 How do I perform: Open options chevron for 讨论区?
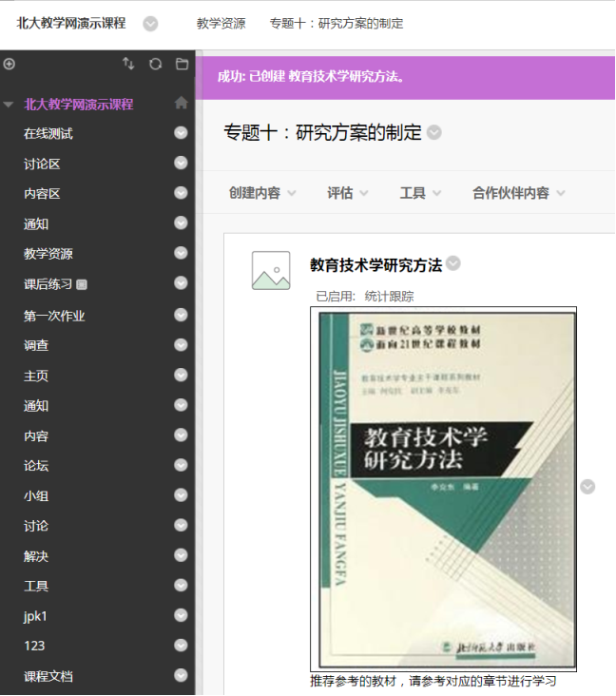tap(181, 163)
